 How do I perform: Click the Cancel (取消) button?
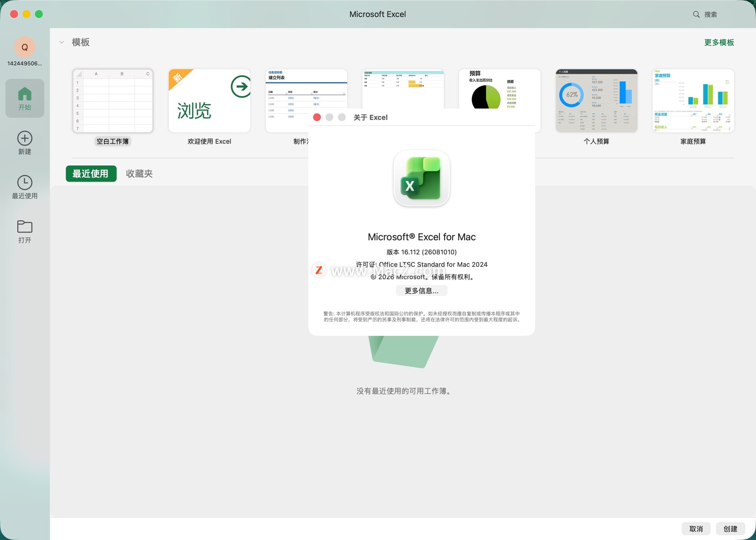point(696,529)
